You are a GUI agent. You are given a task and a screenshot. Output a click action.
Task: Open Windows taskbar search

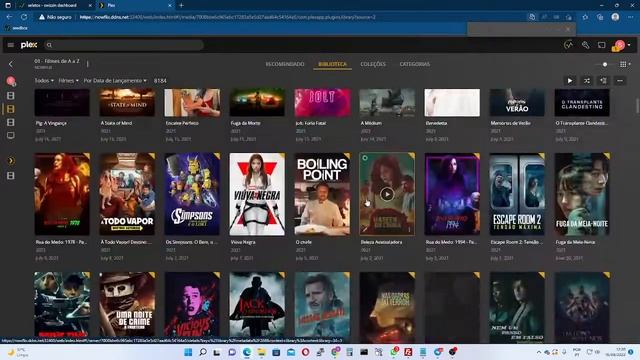pos(203,352)
